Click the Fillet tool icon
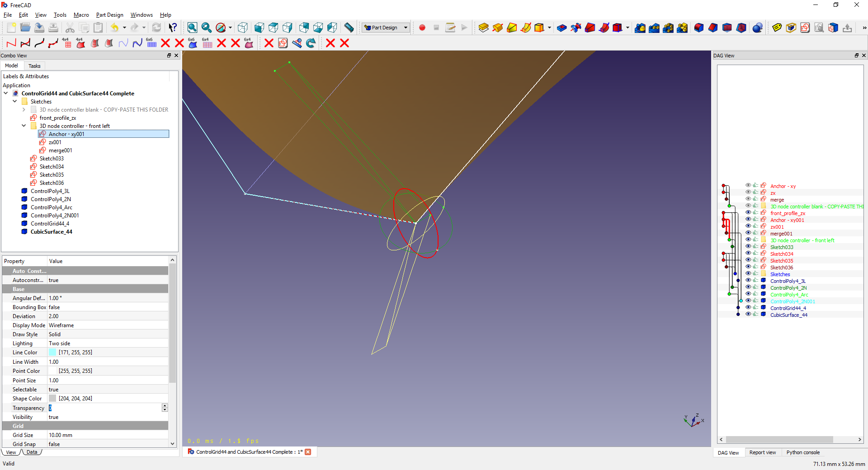Screen dimensions: 868x470 coord(699,28)
